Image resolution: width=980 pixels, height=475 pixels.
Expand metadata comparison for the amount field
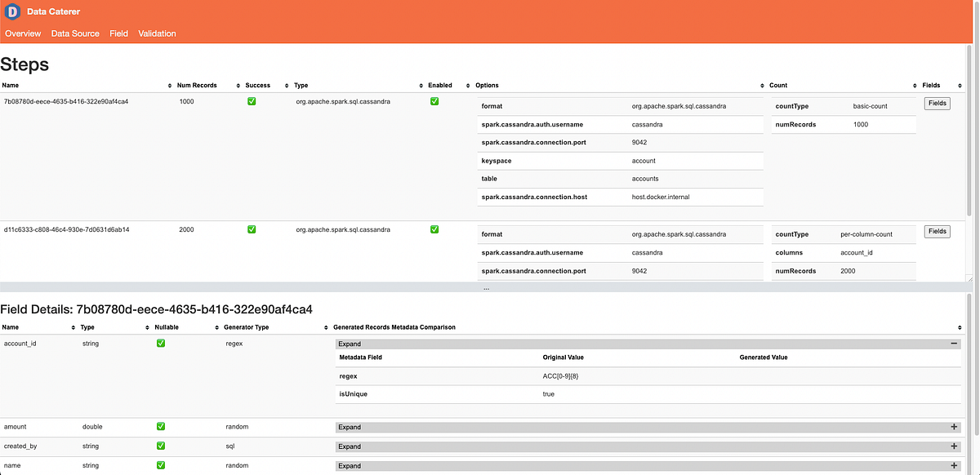click(953, 426)
